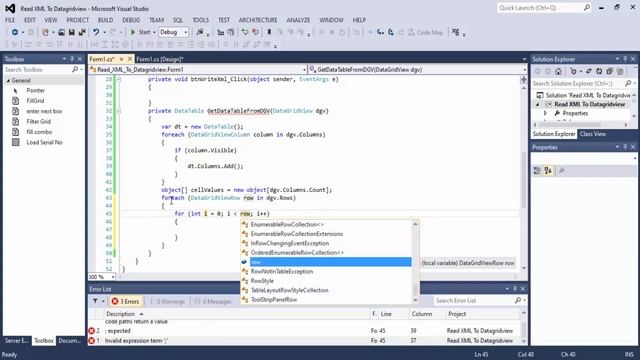Toggle the 3 Errors filter button

[x=126, y=301]
